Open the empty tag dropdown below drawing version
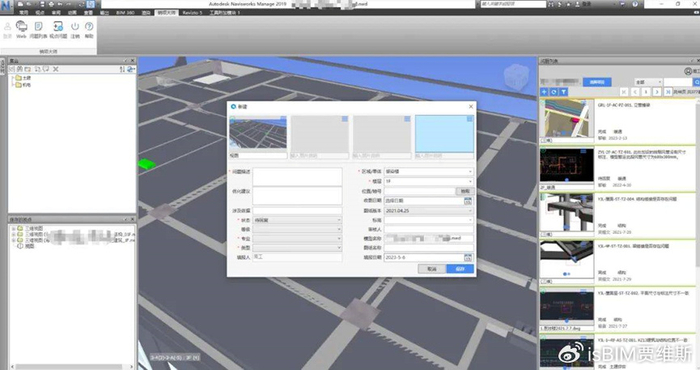 click(429, 220)
